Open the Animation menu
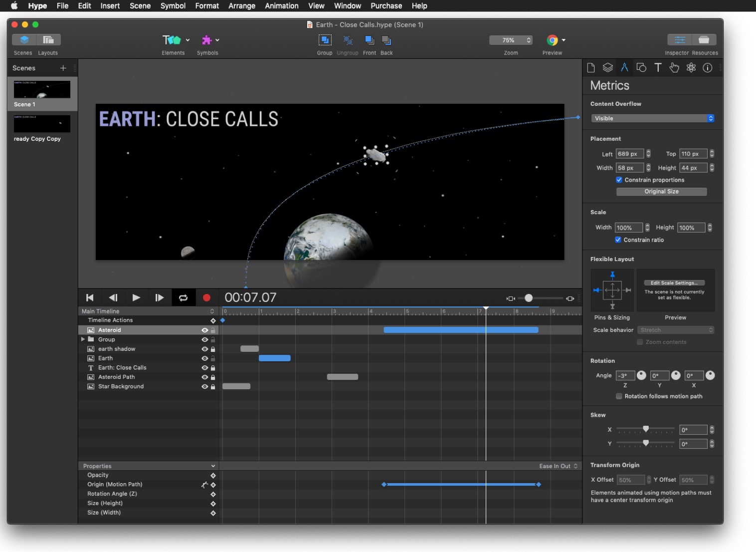 (282, 6)
